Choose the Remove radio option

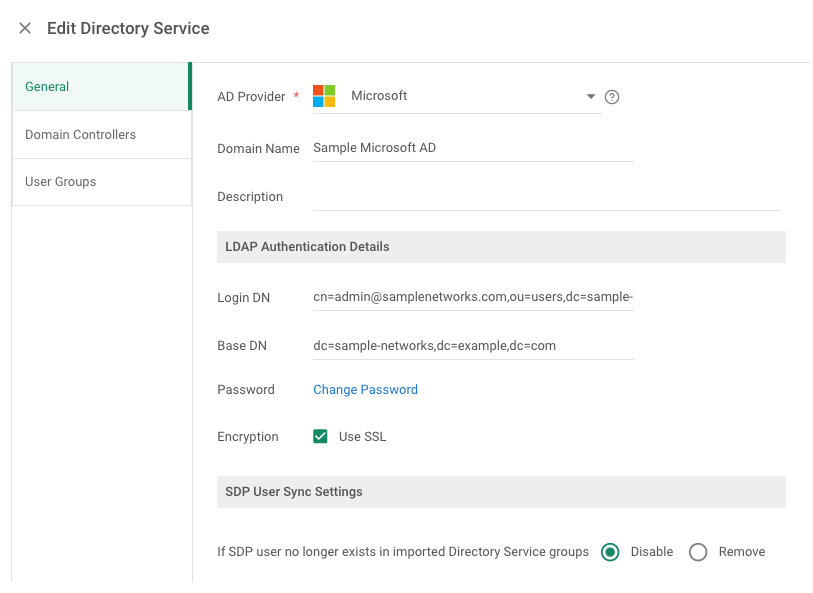click(698, 551)
